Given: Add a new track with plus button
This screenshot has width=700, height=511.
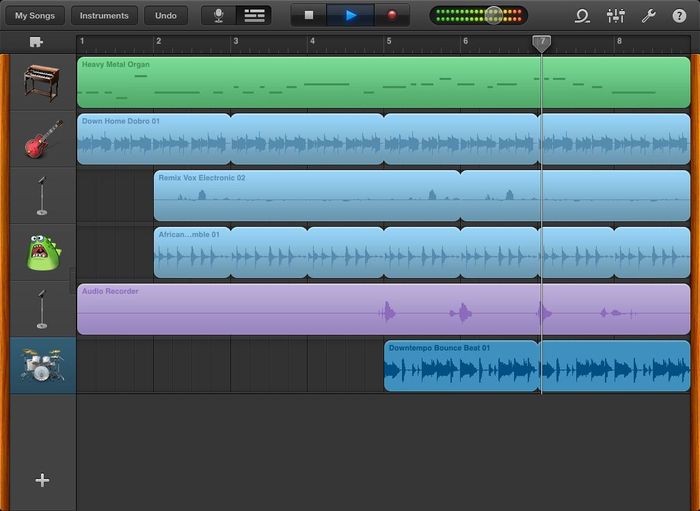Looking at the screenshot, I should (42, 480).
